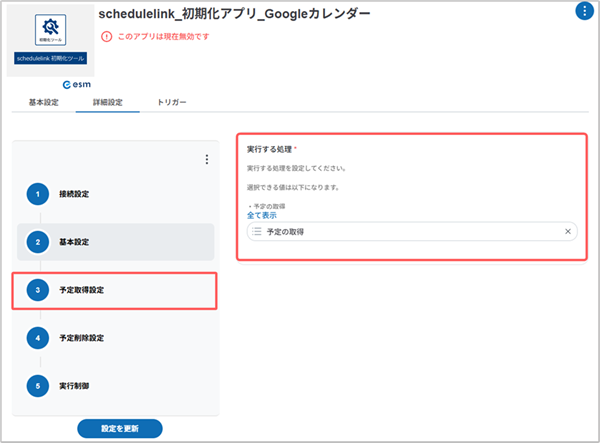Click the step 1 circle icon

pos(37,193)
